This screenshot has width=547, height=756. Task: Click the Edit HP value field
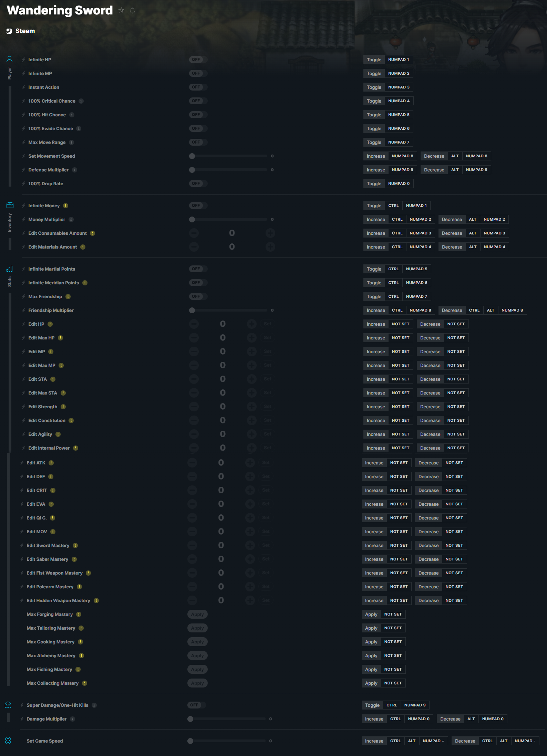(x=223, y=324)
